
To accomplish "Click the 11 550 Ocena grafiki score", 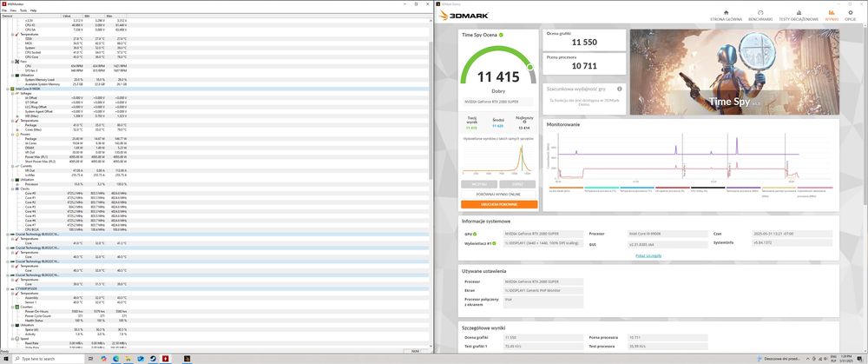I will [x=584, y=42].
